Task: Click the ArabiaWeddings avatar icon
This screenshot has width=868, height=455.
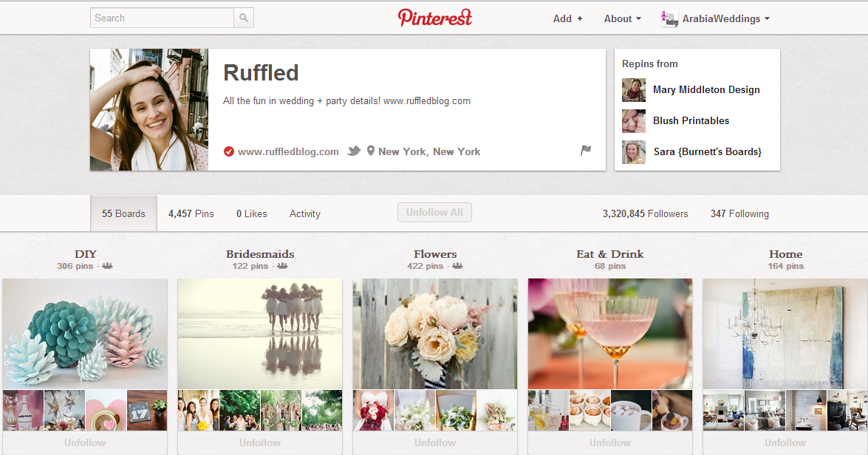Action: (670, 18)
